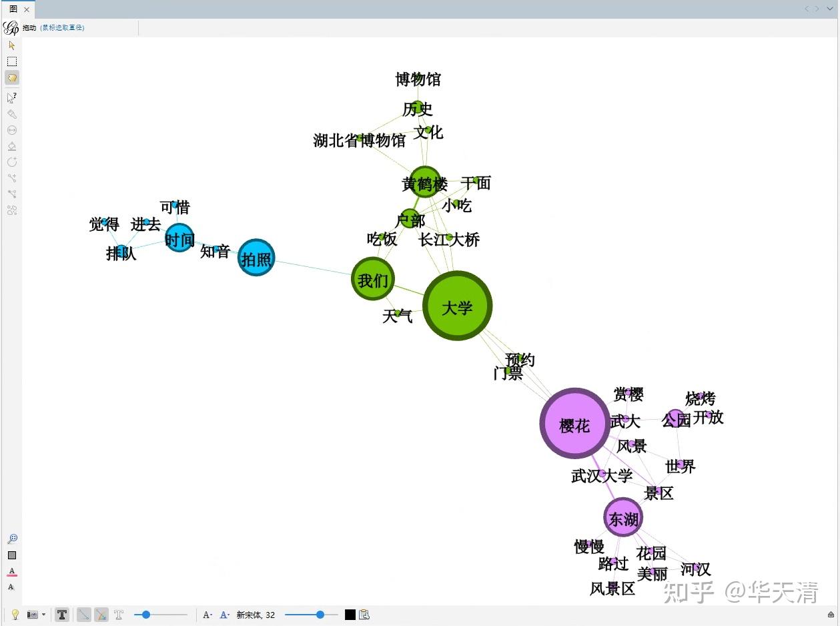This screenshot has width=840, height=626.
Task: Click the blue 拍照 node
Action: tap(256, 257)
